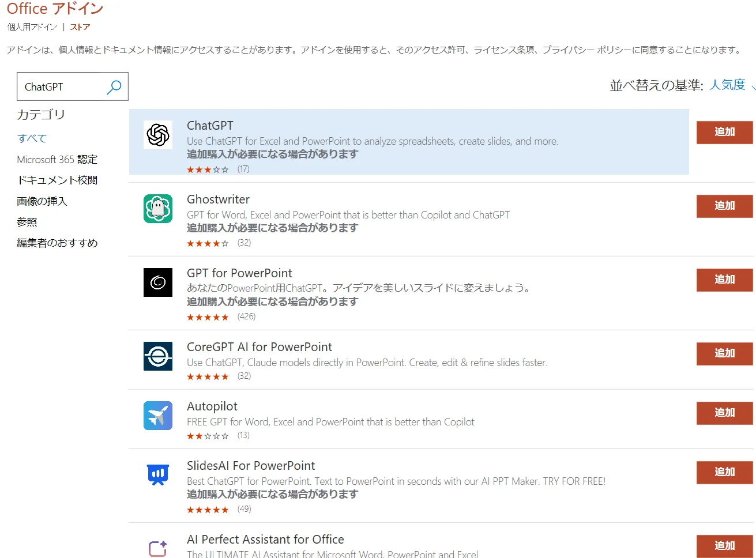Select the ドキュメント校閲 category

click(57, 180)
